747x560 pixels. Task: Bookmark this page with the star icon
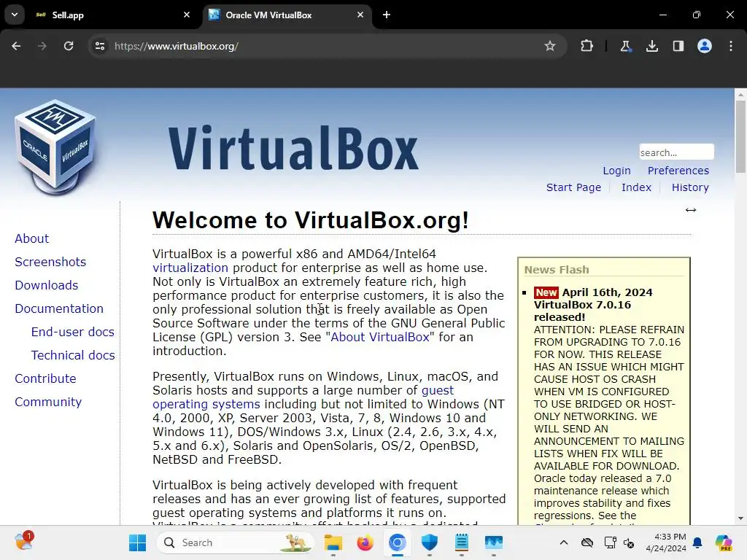click(x=550, y=46)
